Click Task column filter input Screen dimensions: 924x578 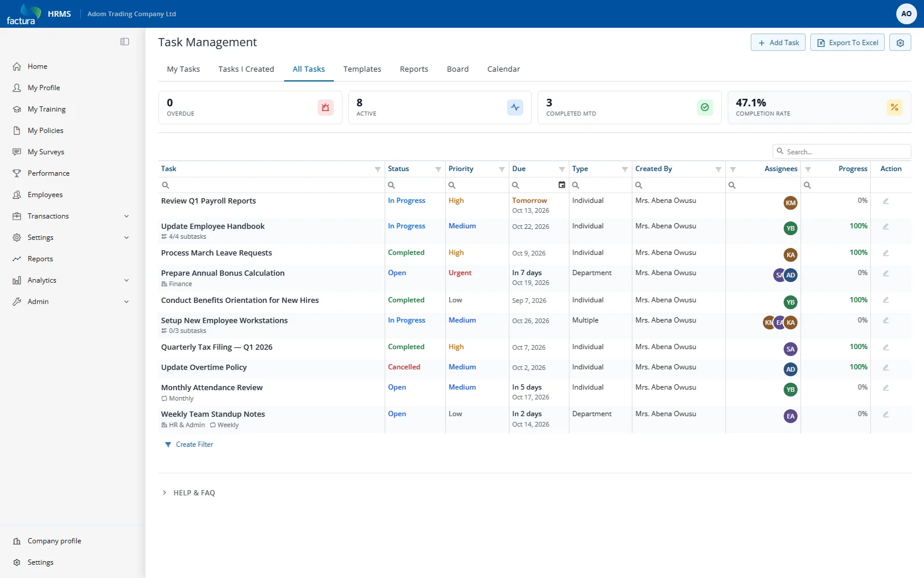pos(271,185)
